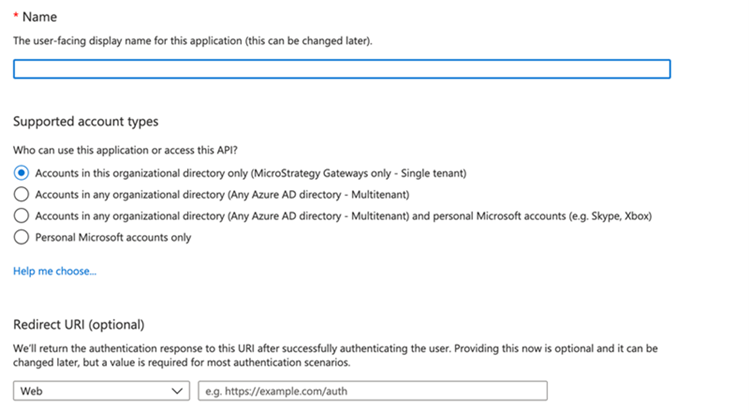Viewport: 750px width, 413px height.
Task: Select the Single tenant radio button
Action: tap(21, 172)
